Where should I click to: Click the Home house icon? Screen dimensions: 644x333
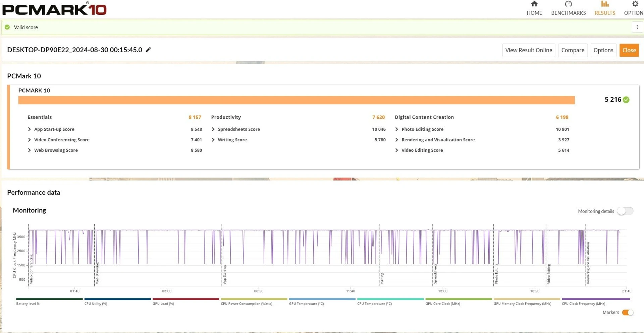click(x=534, y=4)
